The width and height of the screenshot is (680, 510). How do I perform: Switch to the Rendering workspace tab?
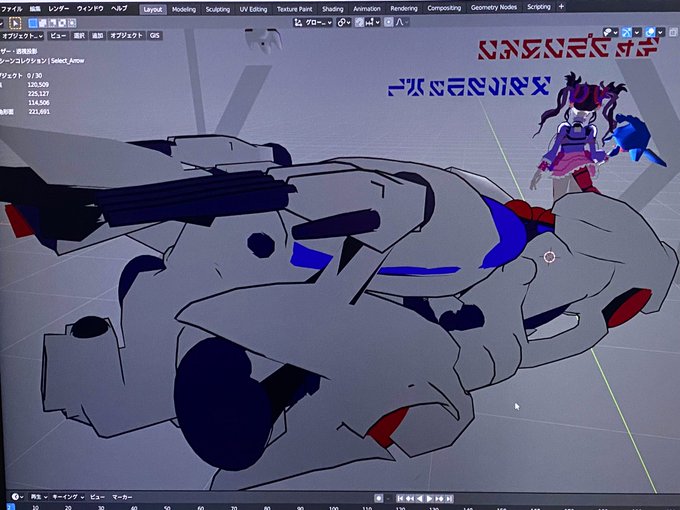point(404,8)
